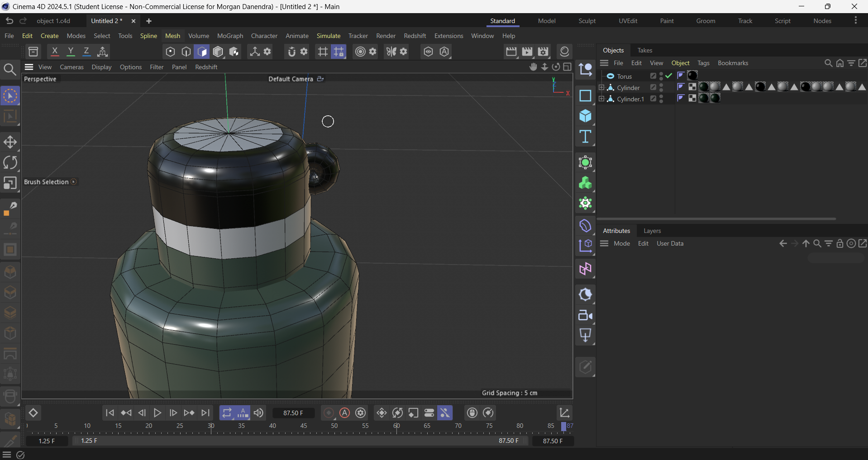Select the Live Selection tool
Screen dimensions: 868x460
10,95
